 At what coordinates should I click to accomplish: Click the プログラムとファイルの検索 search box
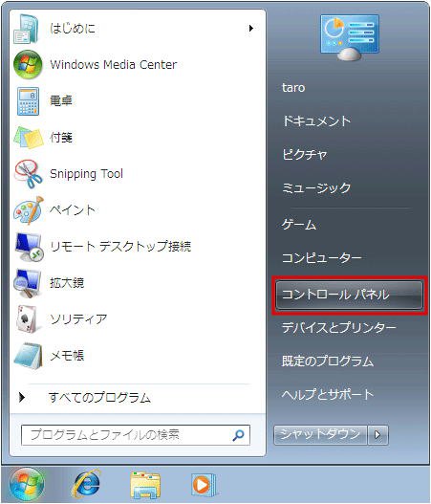135,435
